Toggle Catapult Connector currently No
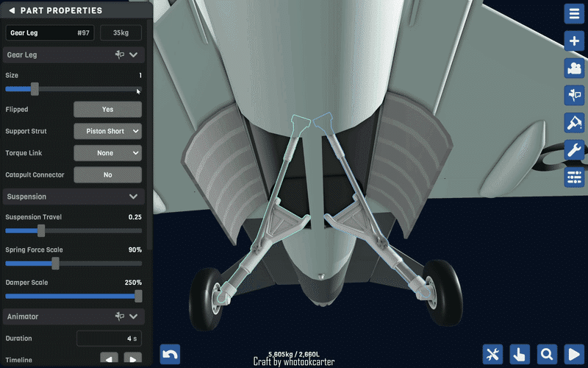The height and width of the screenshot is (368, 588). click(x=107, y=174)
